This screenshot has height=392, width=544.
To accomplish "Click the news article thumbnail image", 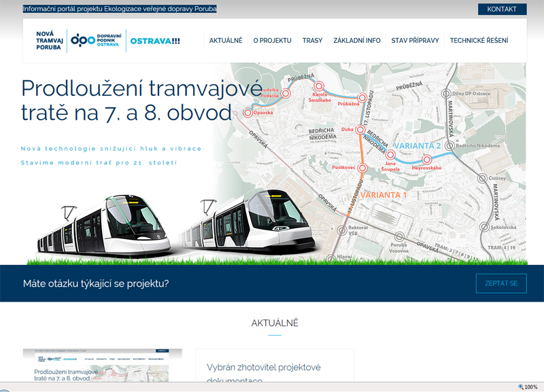I will (102, 367).
